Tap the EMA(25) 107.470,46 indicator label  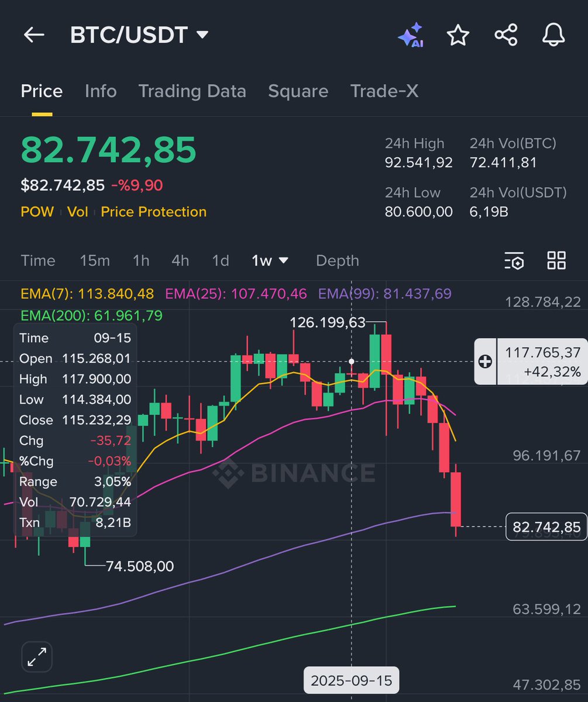click(236, 294)
